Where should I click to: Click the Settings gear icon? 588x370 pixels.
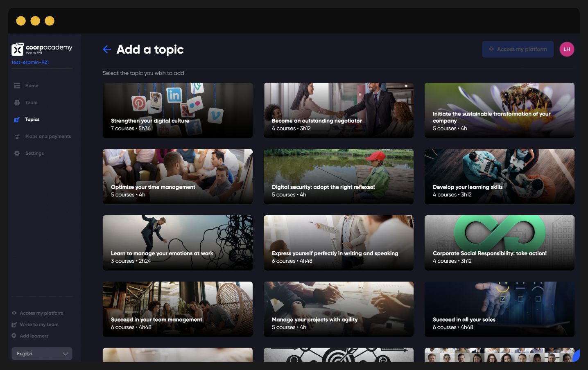tap(17, 153)
